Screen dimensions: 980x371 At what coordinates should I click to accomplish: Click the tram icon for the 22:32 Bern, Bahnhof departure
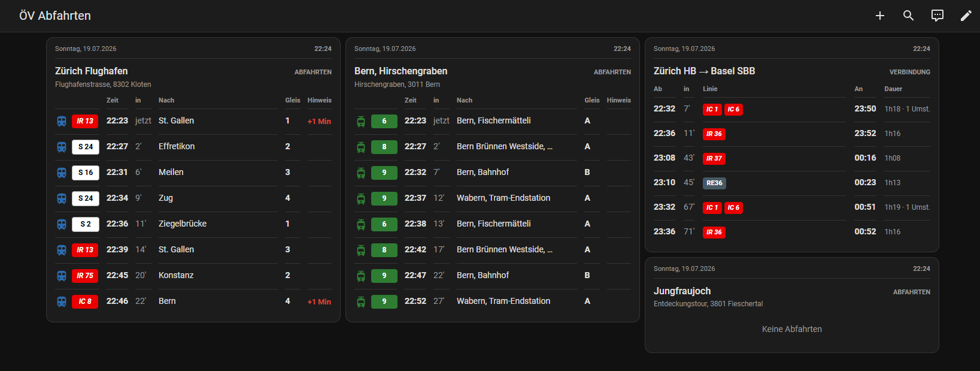point(361,173)
